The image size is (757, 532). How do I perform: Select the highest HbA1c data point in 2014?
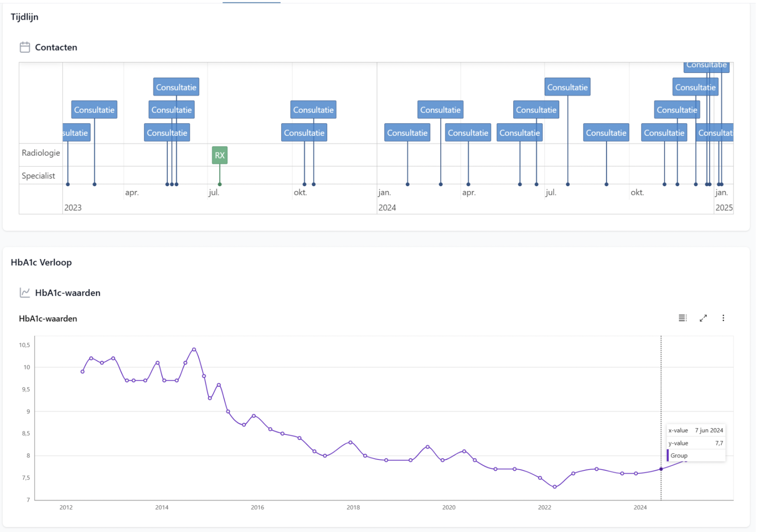pyautogui.click(x=194, y=350)
